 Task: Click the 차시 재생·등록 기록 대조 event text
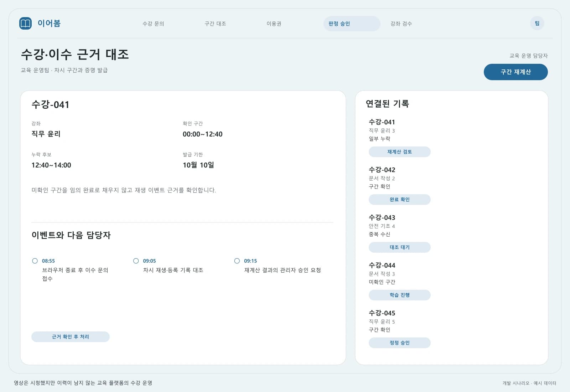coord(173,270)
